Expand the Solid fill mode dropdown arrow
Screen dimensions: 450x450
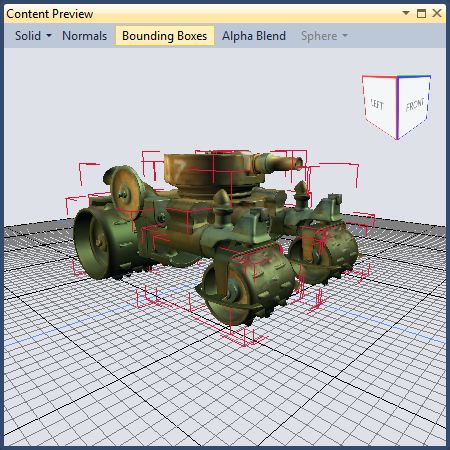(49, 35)
